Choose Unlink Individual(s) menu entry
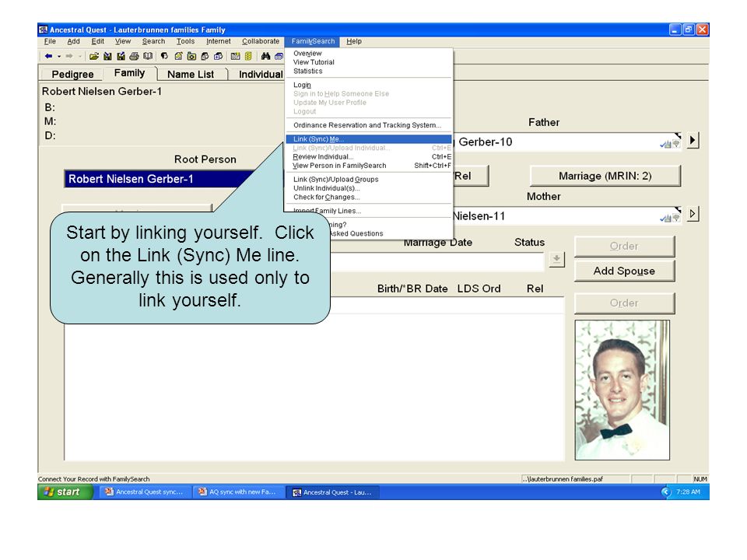The width and height of the screenshot is (747, 560). coord(369,188)
